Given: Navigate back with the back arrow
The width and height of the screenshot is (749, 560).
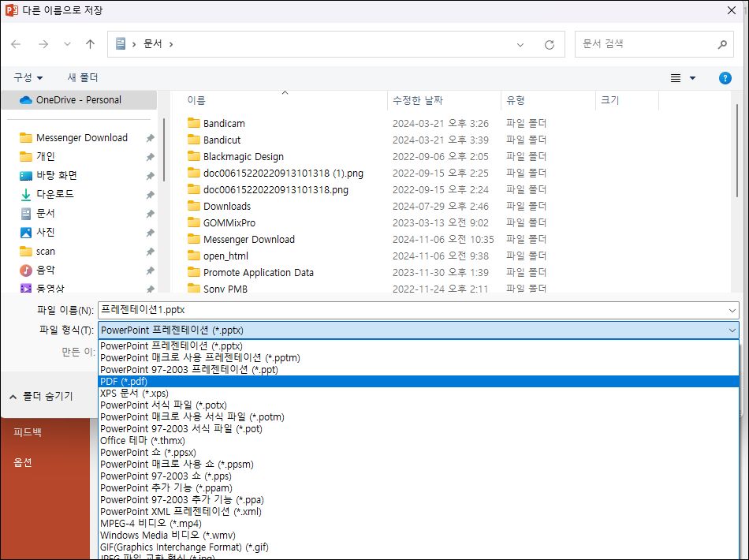Looking at the screenshot, I should [16, 44].
